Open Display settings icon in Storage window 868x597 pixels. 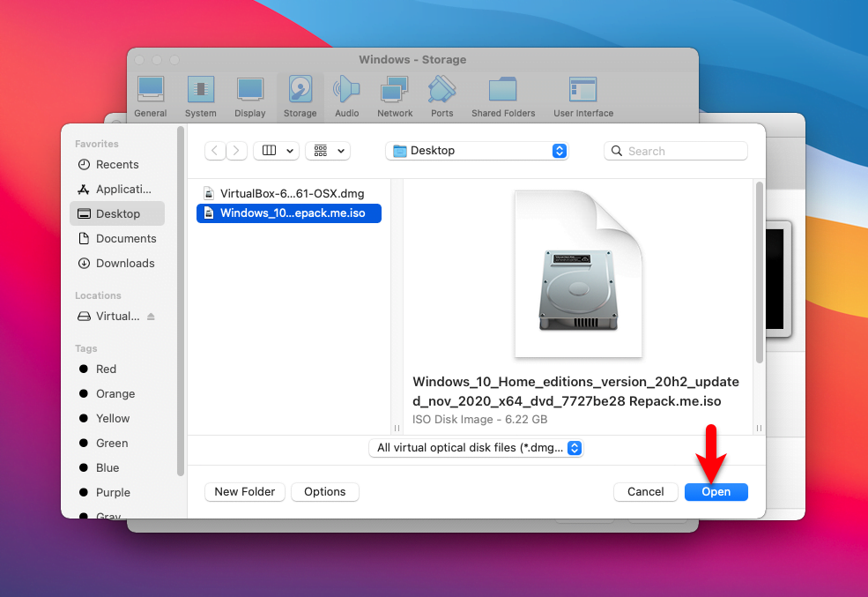pyautogui.click(x=249, y=97)
